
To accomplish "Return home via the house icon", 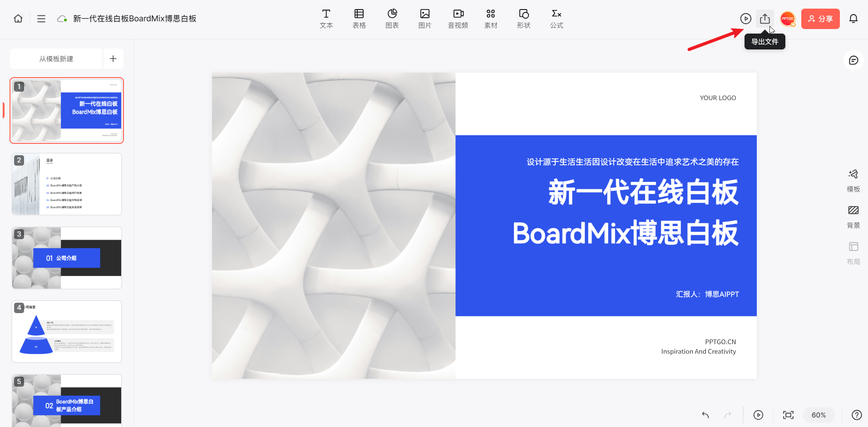I will point(18,19).
